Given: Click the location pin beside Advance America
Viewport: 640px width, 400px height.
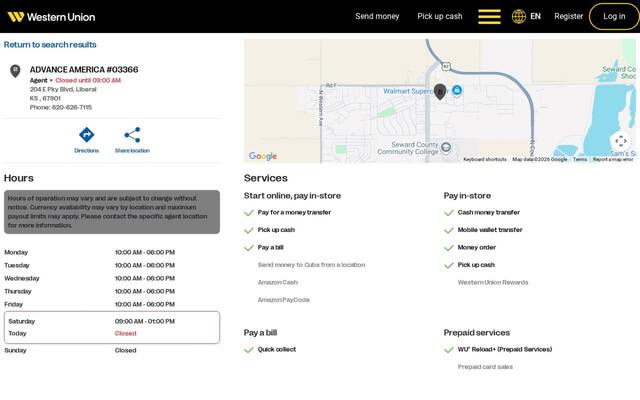Looking at the screenshot, I should 15,71.
